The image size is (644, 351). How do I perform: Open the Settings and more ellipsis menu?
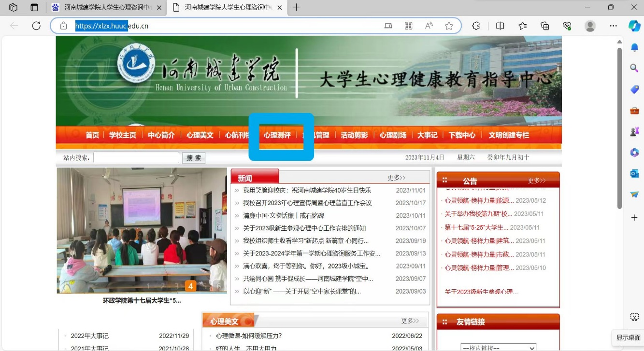(614, 26)
